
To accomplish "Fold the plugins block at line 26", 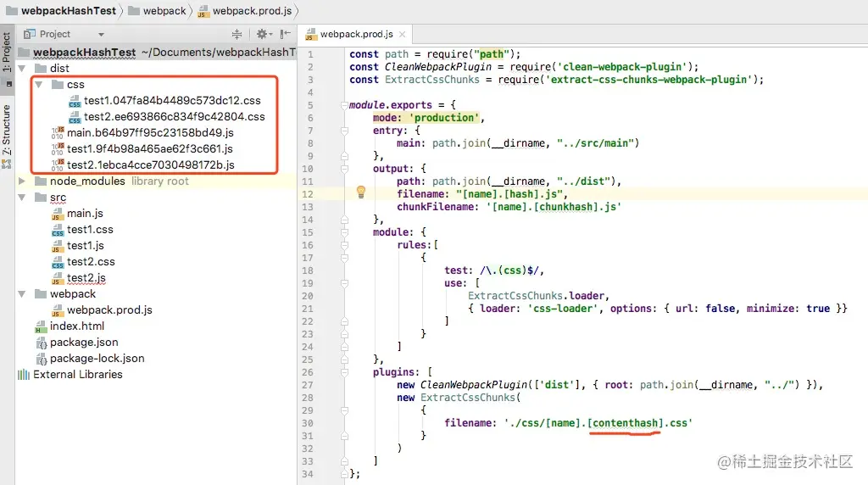I will point(344,372).
